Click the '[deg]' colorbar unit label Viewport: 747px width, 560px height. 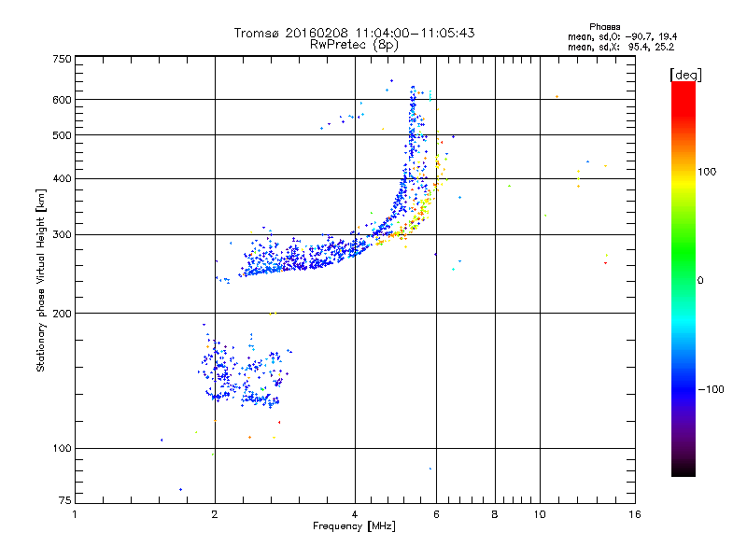pyautogui.click(x=685, y=75)
